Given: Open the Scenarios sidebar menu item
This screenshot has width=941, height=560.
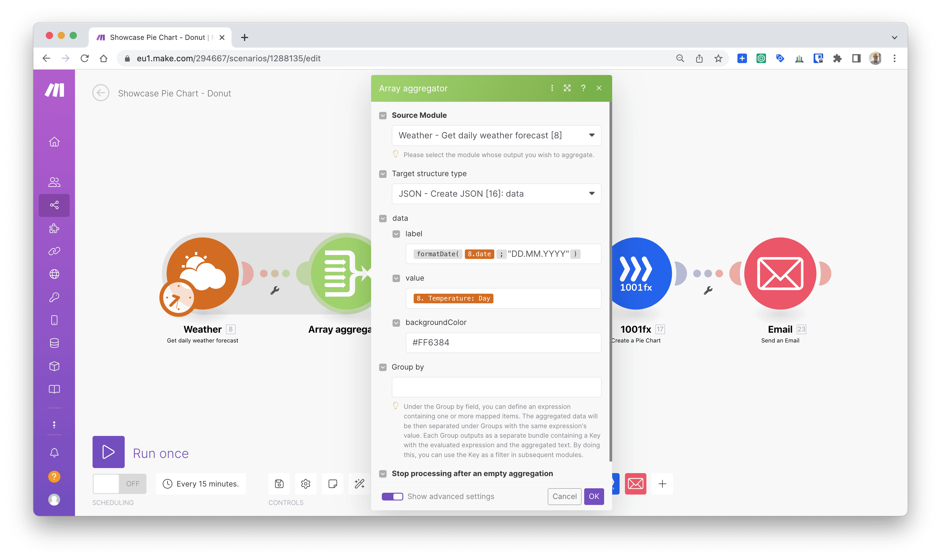Looking at the screenshot, I should click(54, 205).
